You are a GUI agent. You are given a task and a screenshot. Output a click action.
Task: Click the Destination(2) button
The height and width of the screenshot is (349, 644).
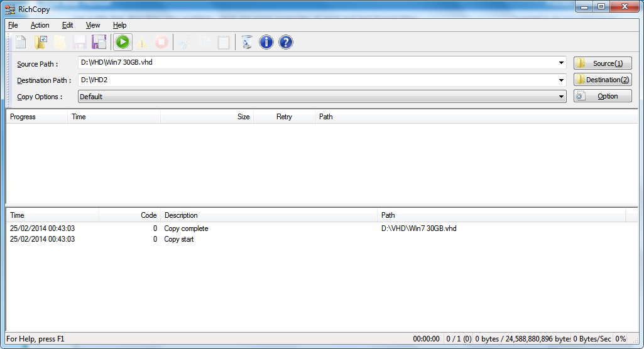tap(603, 80)
